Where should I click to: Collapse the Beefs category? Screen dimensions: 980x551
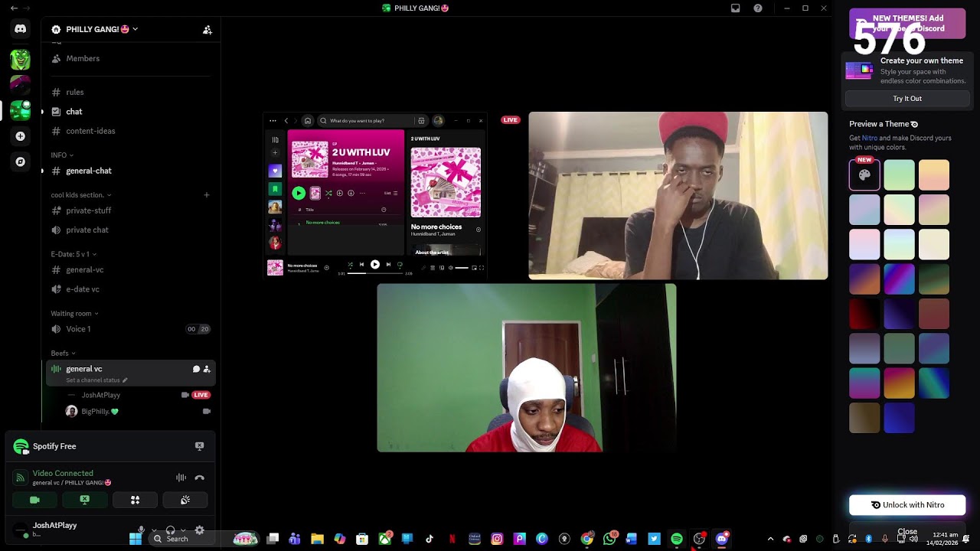pyautogui.click(x=63, y=354)
